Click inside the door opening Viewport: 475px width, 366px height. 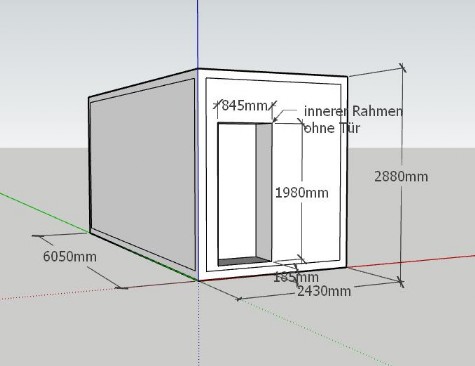point(237,190)
